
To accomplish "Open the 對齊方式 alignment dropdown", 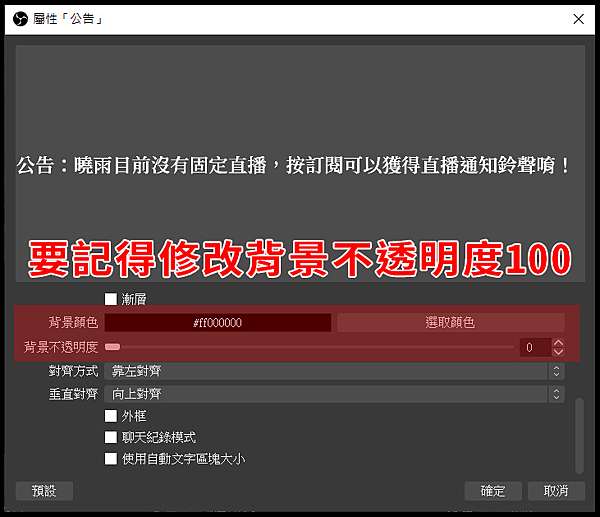I will click(x=334, y=371).
